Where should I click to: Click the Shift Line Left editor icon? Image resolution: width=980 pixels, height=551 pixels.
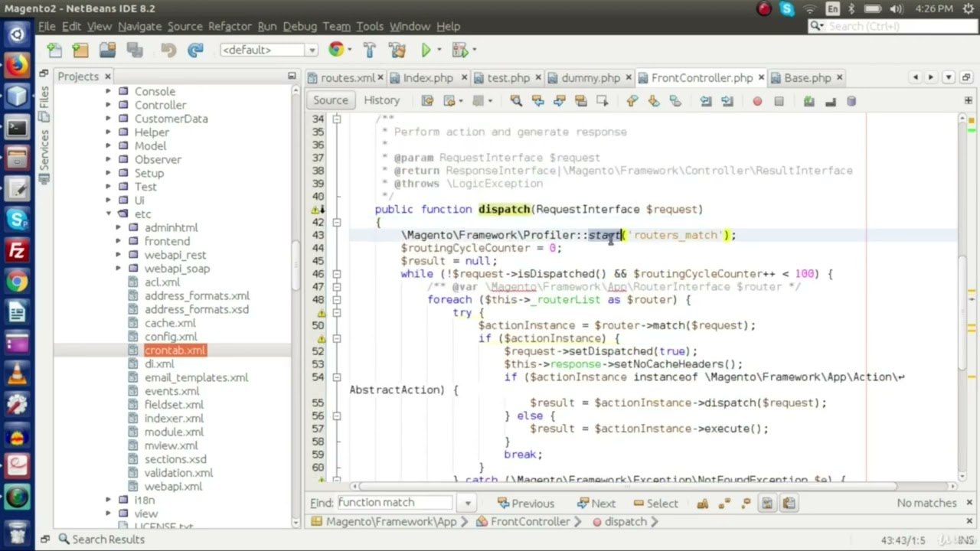tap(705, 100)
